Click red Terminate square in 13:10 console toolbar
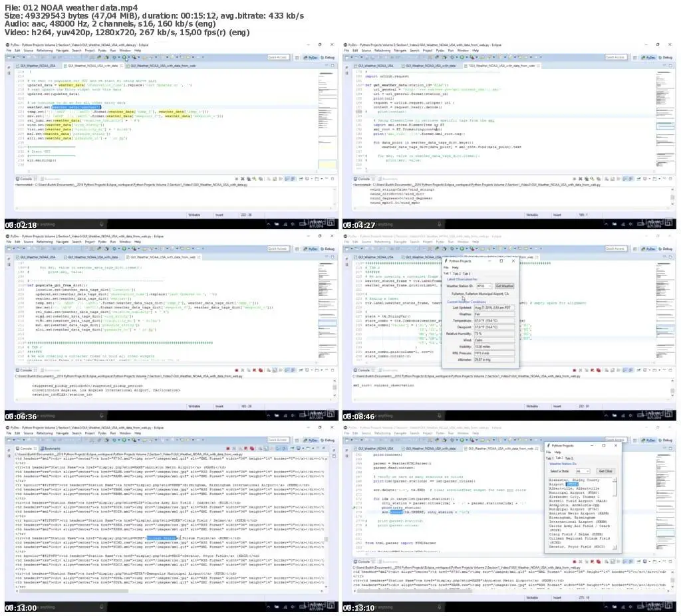The width and height of the screenshot is (681, 616). (575, 562)
